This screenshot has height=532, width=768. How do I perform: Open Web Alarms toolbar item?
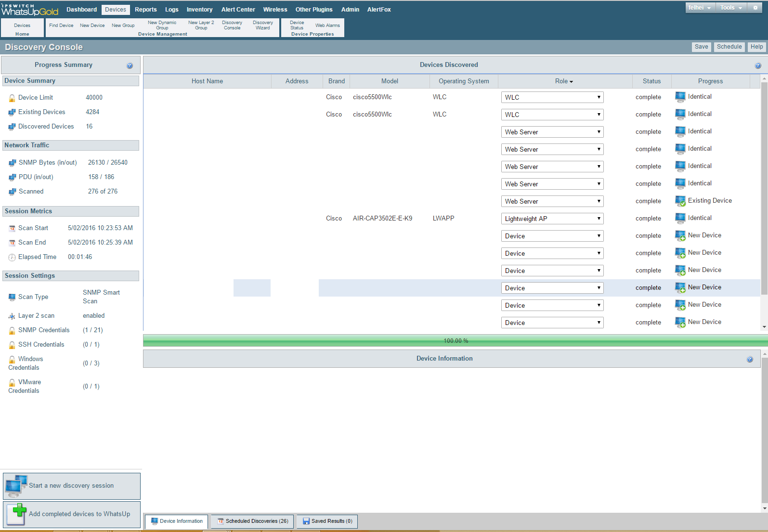point(327,26)
